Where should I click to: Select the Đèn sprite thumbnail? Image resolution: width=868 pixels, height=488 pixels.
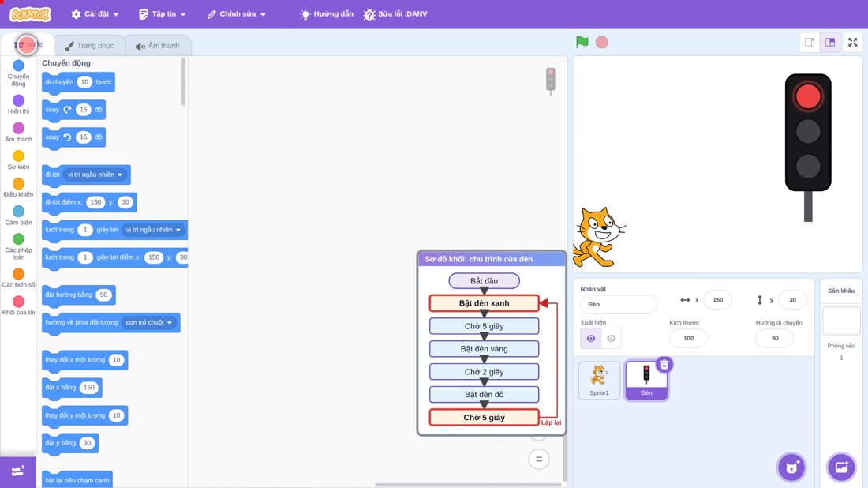646,380
